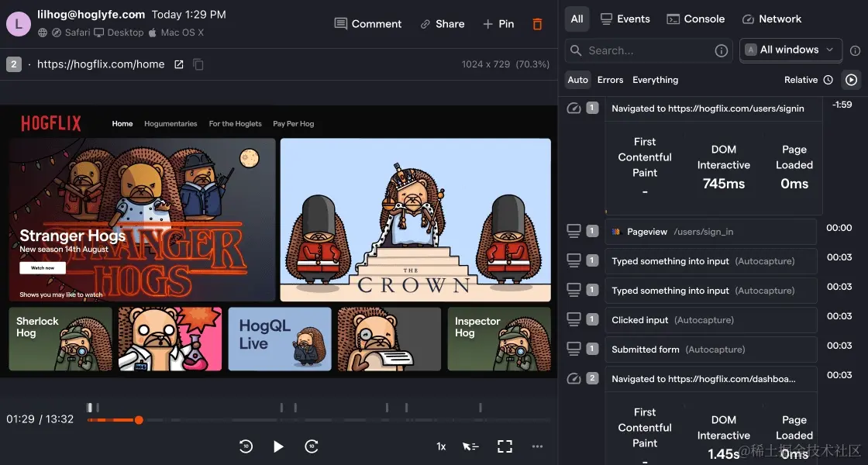Screen dimensions: 868x465
Task: Toggle skip inactivity cursor icon
Action: pyautogui.click(x=470, y=446)
